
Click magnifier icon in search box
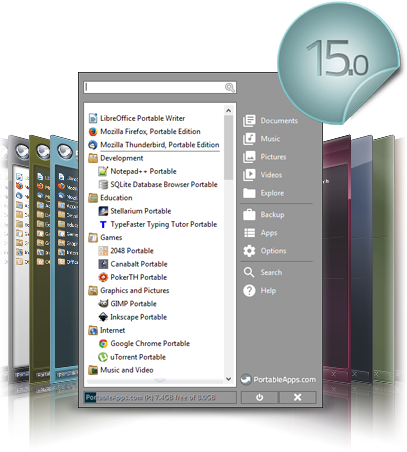(230, 88)
